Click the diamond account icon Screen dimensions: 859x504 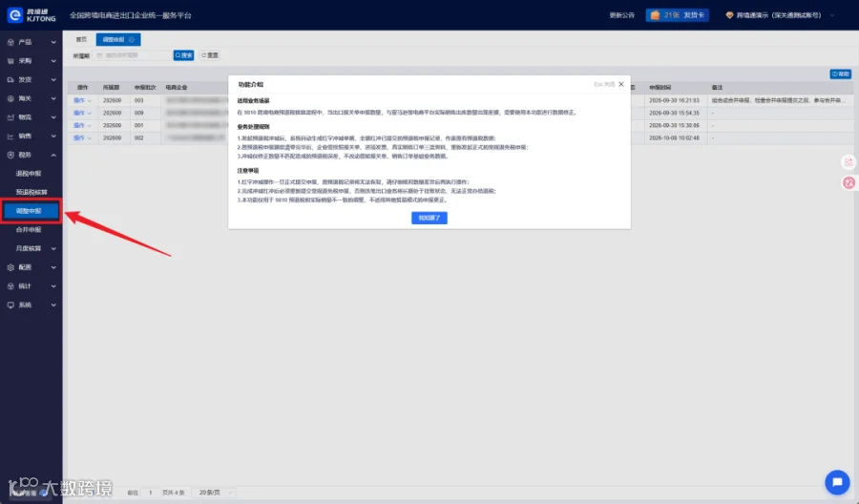click(729, 15)
